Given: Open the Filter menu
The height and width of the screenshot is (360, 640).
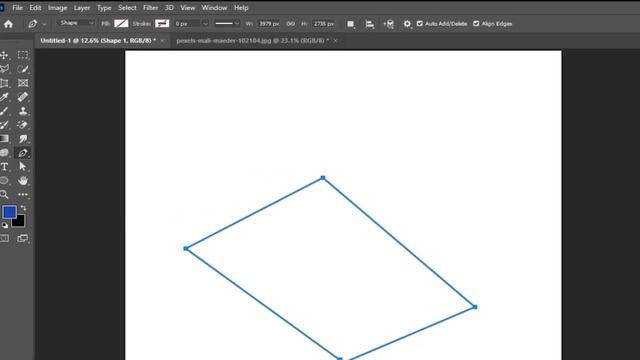Looking at the screenshot, I should pyautogui.click(x=150, y=8).
